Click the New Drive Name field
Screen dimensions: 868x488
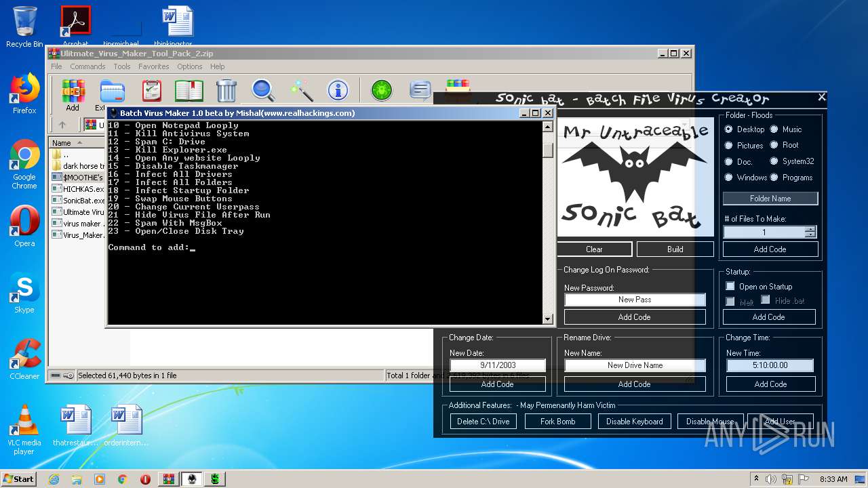(x=635, y=365)
